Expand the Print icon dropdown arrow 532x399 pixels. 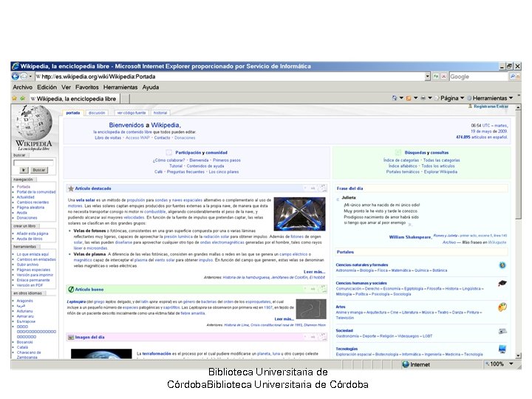click(430, 98)
